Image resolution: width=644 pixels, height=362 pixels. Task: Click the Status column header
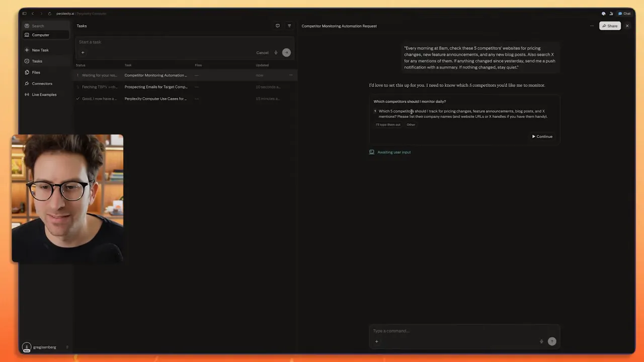pos(80,65)
